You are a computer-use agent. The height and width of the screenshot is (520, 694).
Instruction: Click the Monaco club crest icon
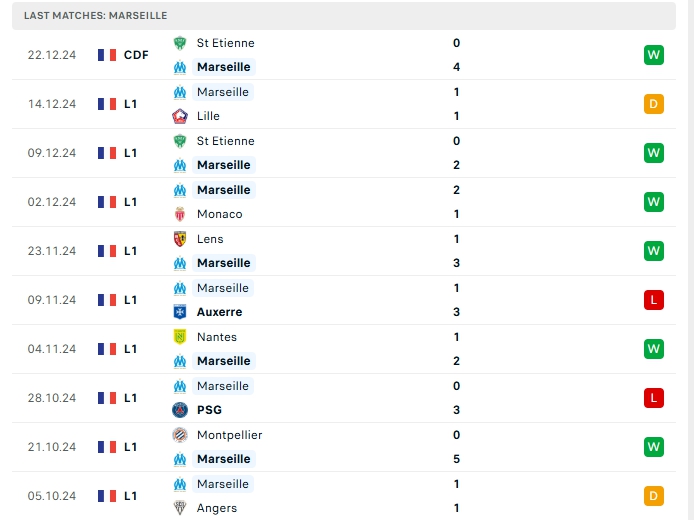point(180,214)
